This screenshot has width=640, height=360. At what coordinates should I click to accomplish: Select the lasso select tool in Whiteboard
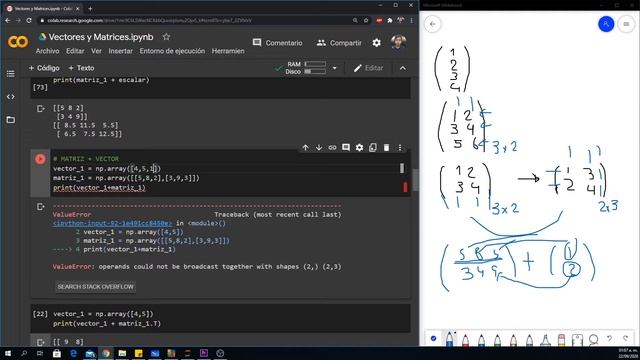pos(593,339)
